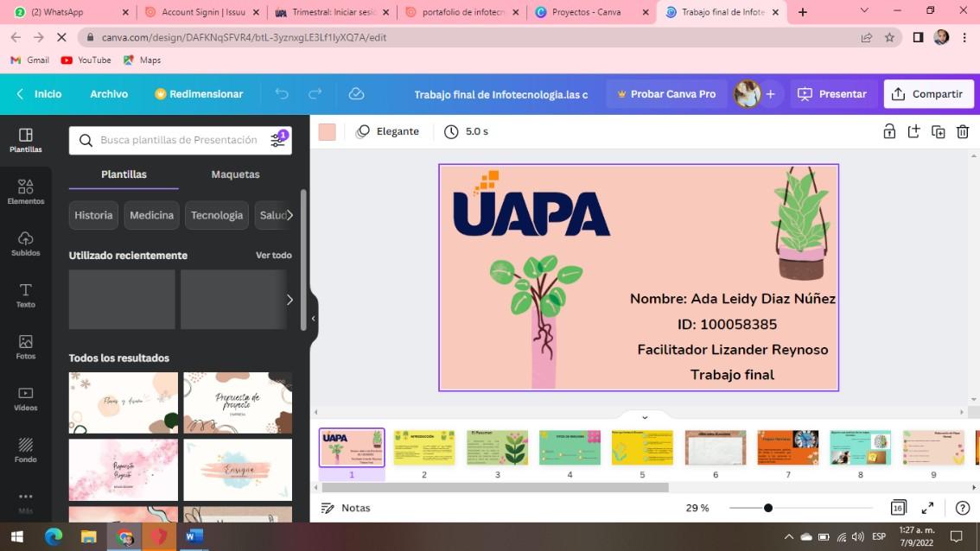Image resolution: width=980 pixels, height=551 pixels.
Task: Open the browser tab search dropdown
Action: tap(864, 10)
